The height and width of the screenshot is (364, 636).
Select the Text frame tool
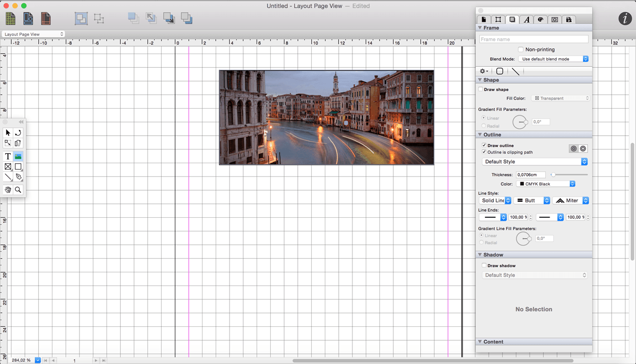coord(8,156)
